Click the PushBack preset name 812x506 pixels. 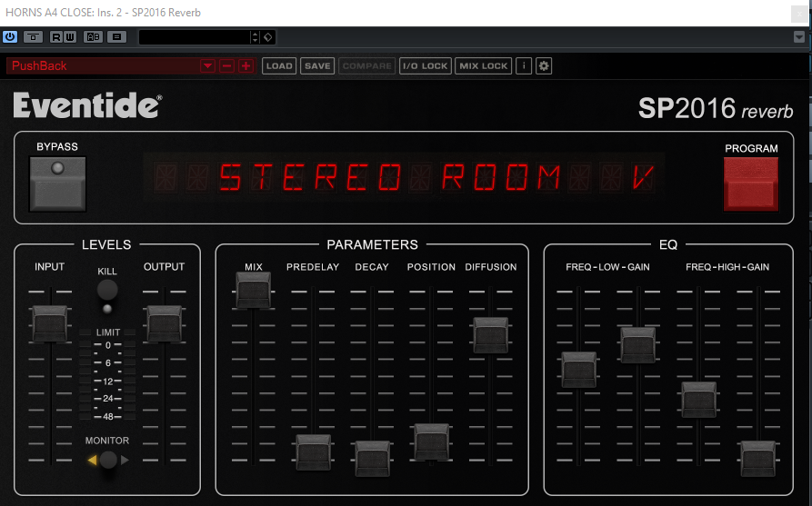click(x=39, y=65)
